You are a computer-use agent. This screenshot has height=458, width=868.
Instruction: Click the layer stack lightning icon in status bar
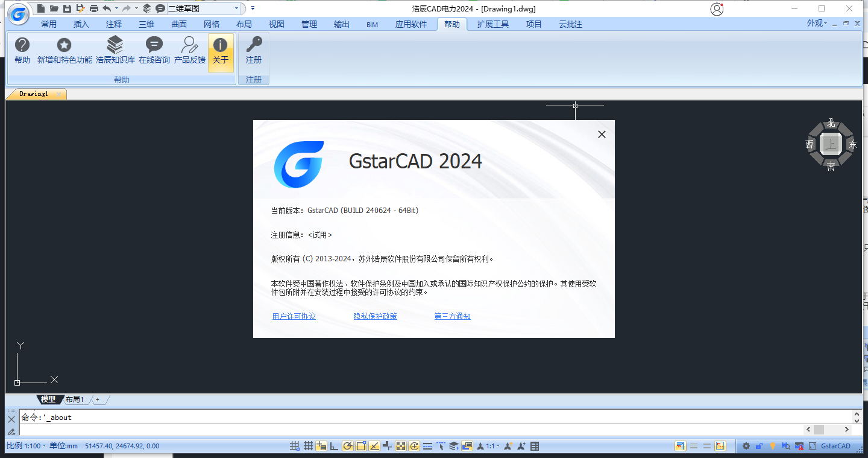tap(454, 447)
